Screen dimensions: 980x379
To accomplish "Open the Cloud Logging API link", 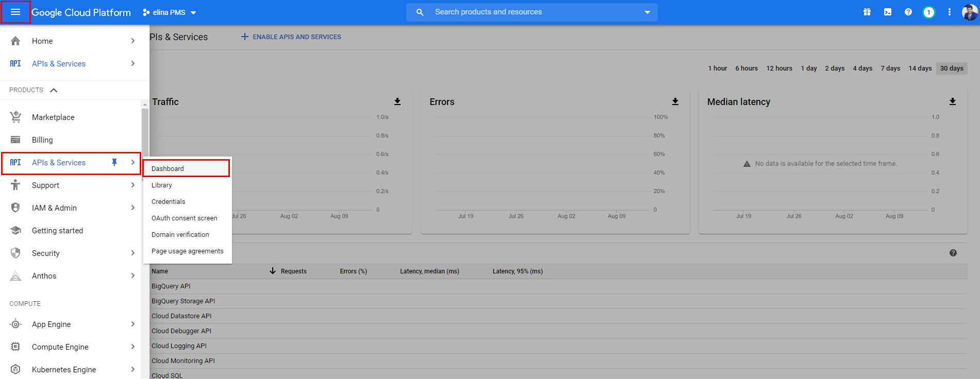I will [x=179, y=346].
